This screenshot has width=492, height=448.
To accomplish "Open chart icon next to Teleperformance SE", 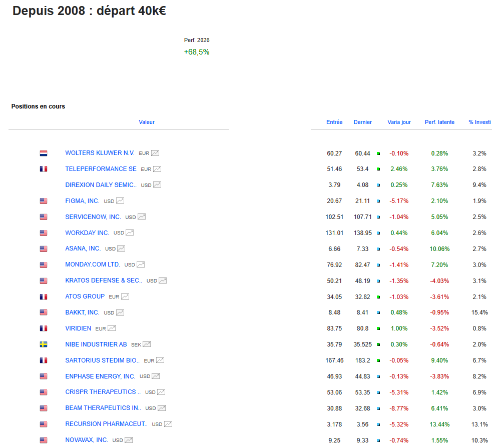I will coord(157,169).
